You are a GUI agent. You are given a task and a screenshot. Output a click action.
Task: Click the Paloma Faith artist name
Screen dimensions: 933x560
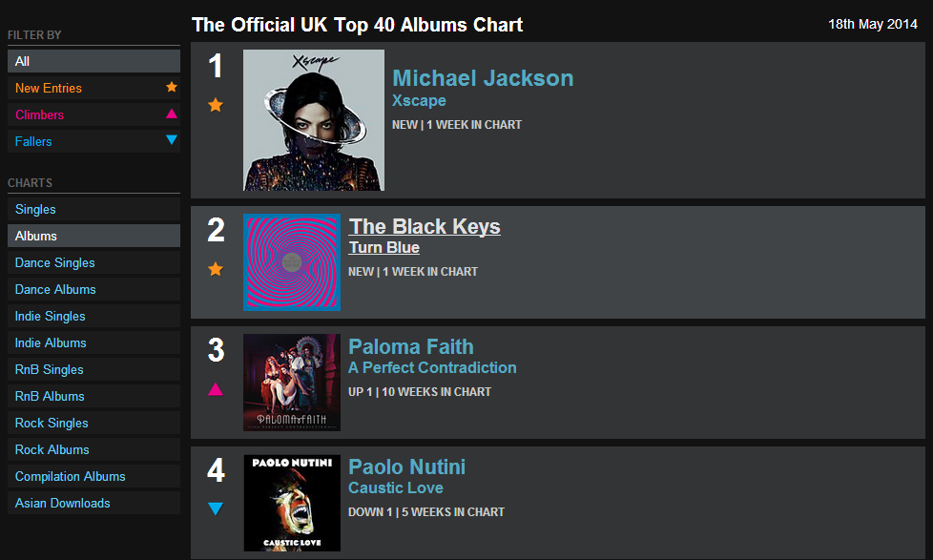(x=411, y=347)
